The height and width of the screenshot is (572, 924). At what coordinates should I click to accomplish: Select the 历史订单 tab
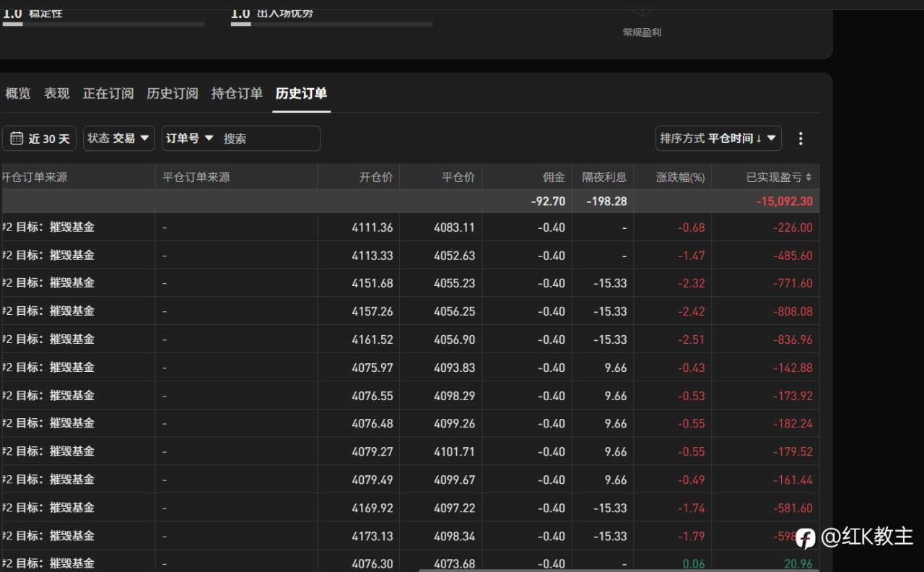tap(301, 93)
